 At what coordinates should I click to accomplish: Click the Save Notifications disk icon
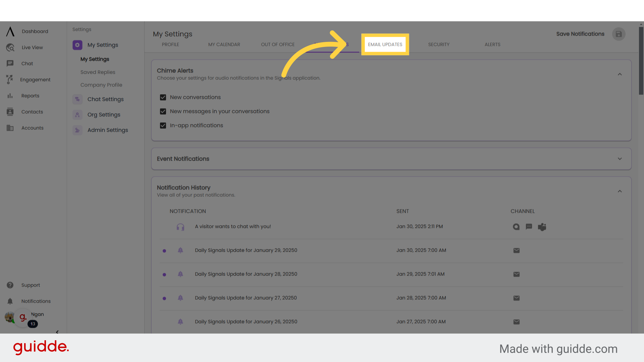[619, 34]
